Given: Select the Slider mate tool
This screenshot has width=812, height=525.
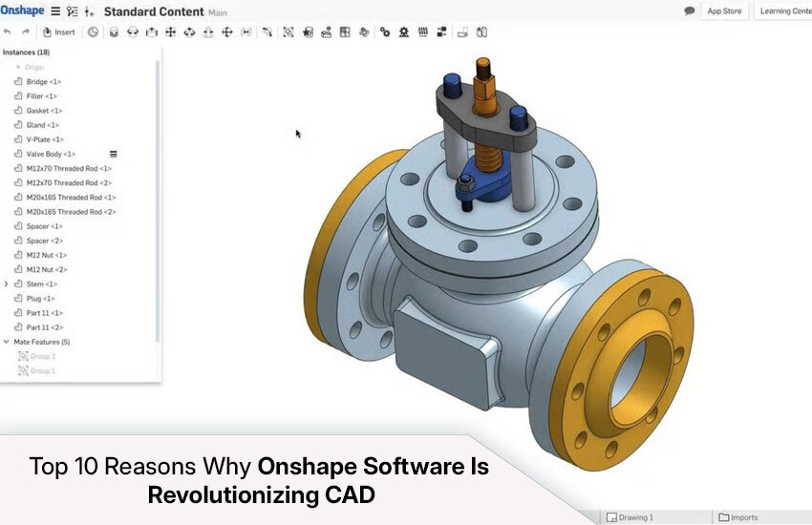Looking at the screenshot, I should [152, 32].
